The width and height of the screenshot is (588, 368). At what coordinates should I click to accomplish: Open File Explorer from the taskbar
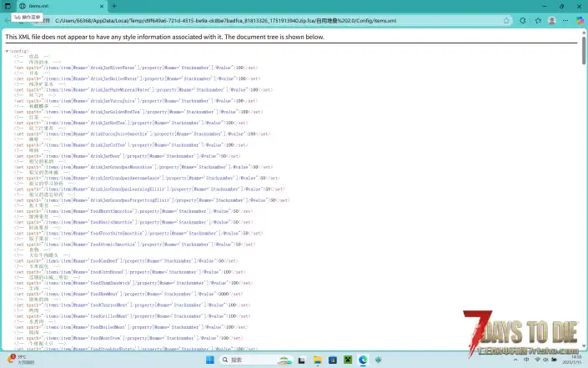coord(318,360)
